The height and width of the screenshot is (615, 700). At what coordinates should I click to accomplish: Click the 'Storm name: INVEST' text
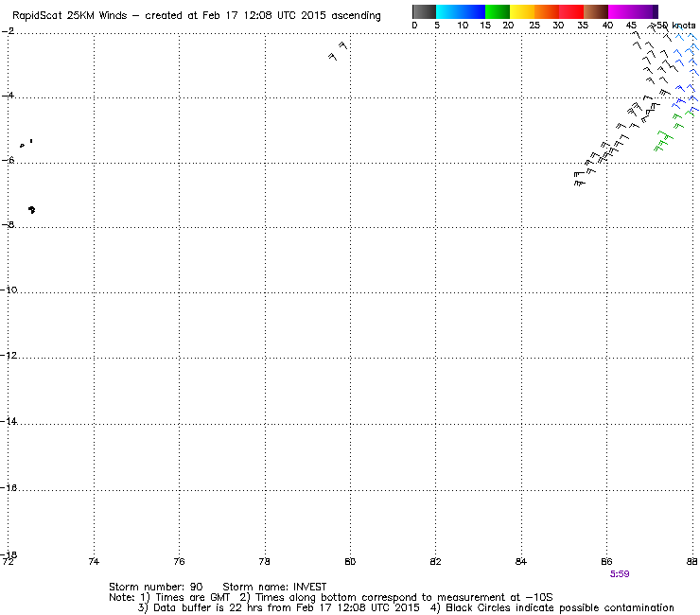click(274, 587)
